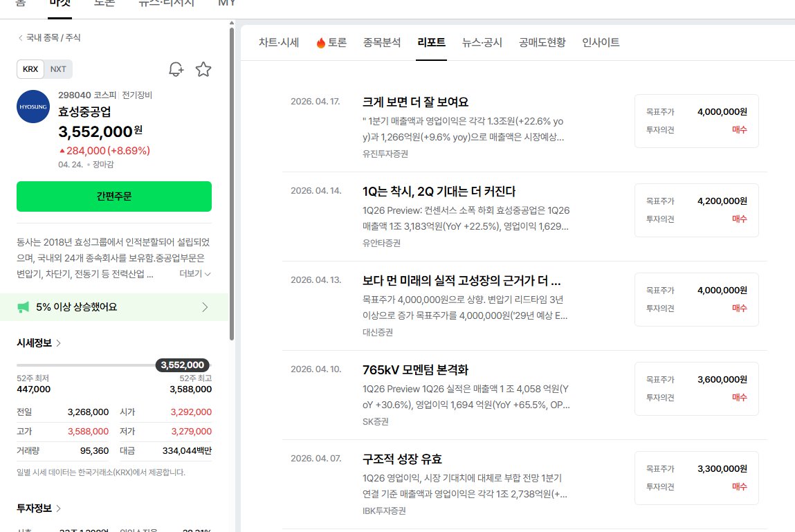
Task: Open report 구조적 성장 유효
Action: click(402, 459)
